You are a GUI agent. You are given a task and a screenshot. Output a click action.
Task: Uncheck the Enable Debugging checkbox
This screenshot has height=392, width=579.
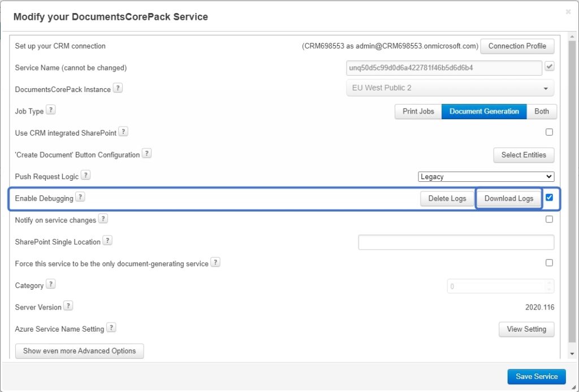coord(549,197)
